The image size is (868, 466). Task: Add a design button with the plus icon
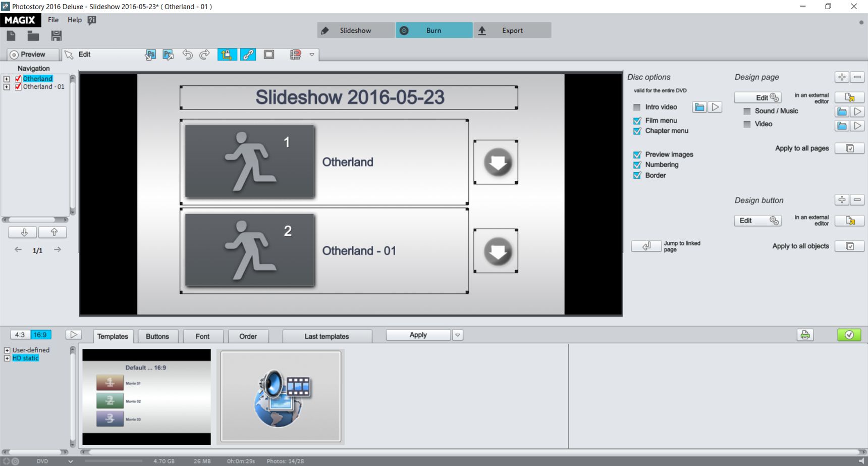pos(842,200)
